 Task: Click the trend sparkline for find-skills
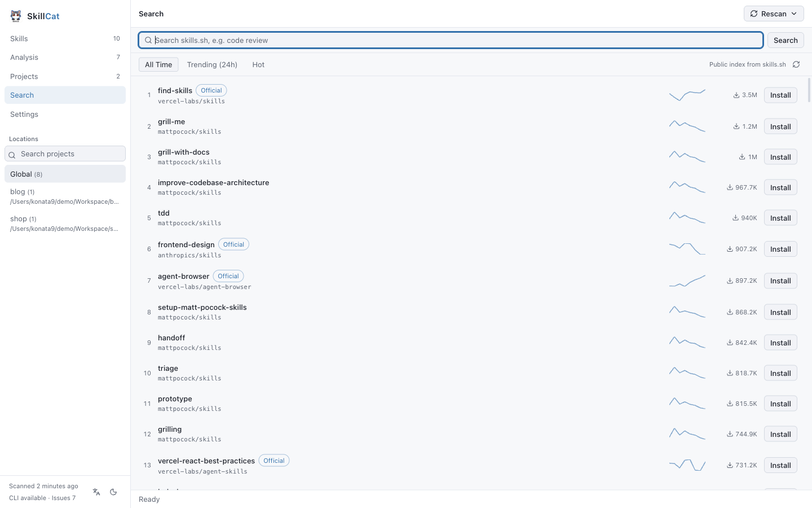point(687,95)
